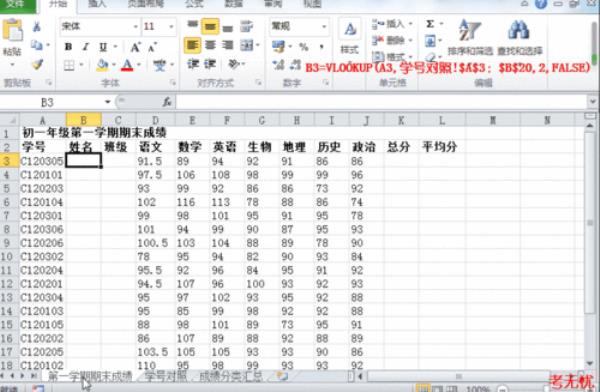Open sheet tab 学号对照
The width and height of the screenshot is (600, 392).
[166, 376]
